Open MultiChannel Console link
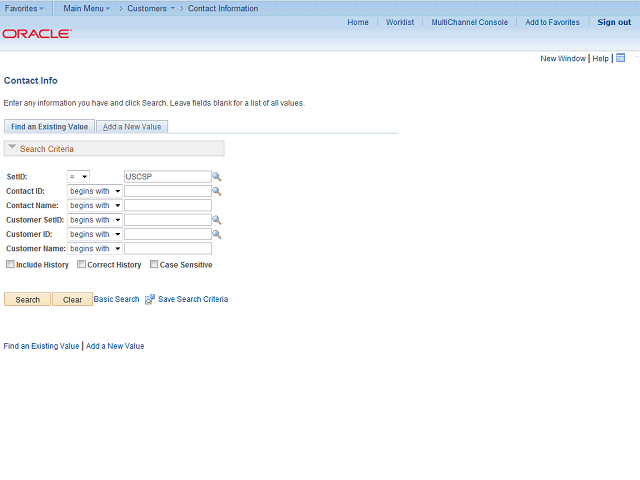The height and width of the screenshot is (480, 640). click(x=470, y=22)
